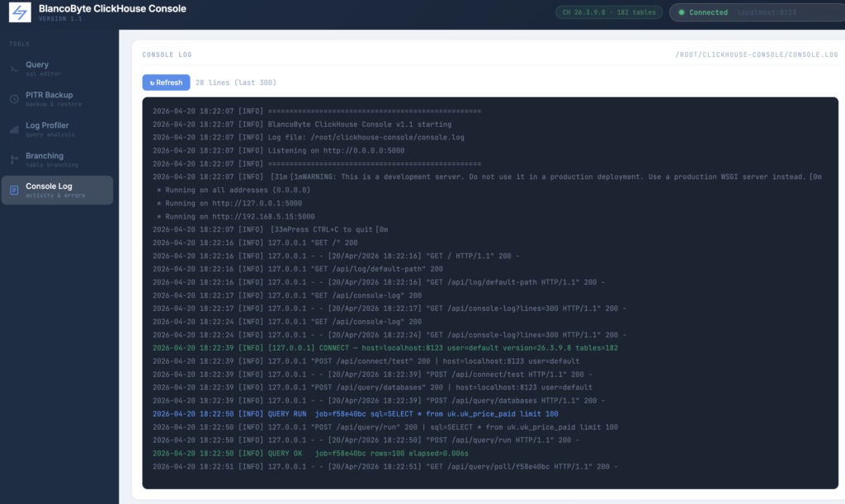The image size is (845, 504).
Task: Click 'Running on all addresses (0.0.0.0)' line
Action: pos(234,190)
